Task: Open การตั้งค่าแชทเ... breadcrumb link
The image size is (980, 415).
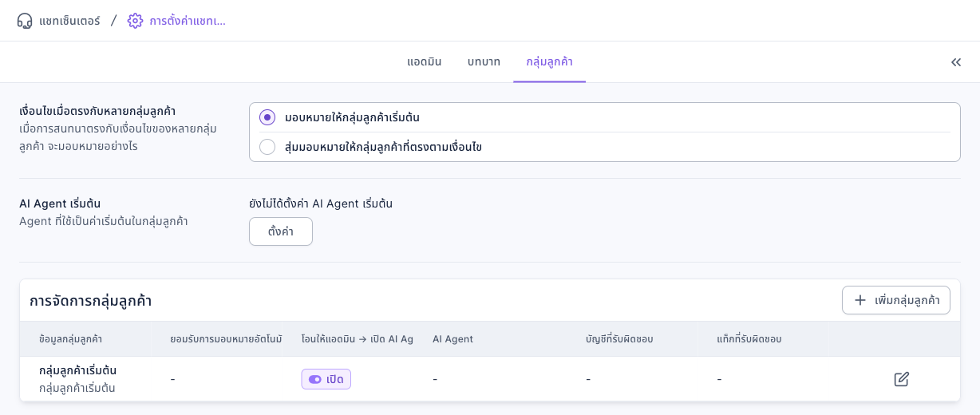Action: coord(188,21)
